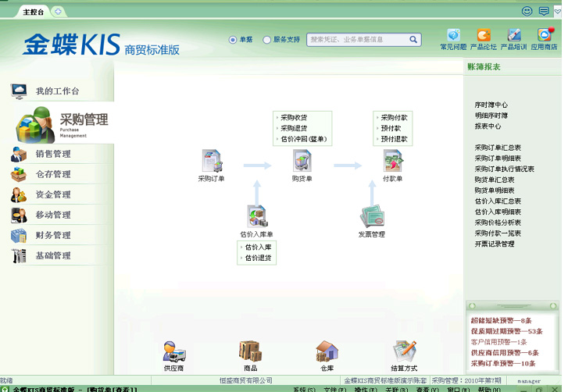This screenshot has height=392, width=586.
Task: Open the 发票管理 invoice icon
Action: tap(372, 216)
